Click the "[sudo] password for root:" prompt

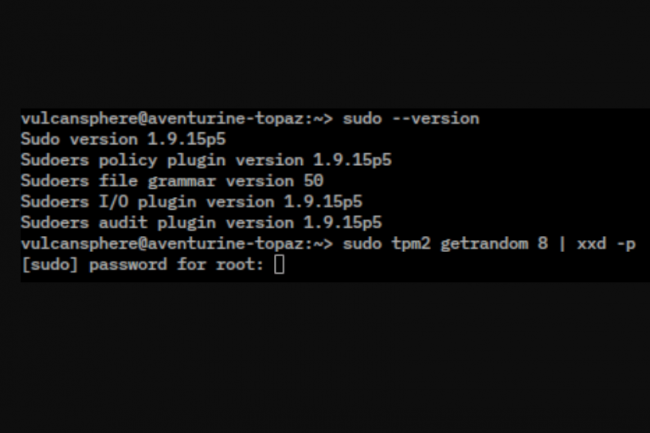[144, 265]
